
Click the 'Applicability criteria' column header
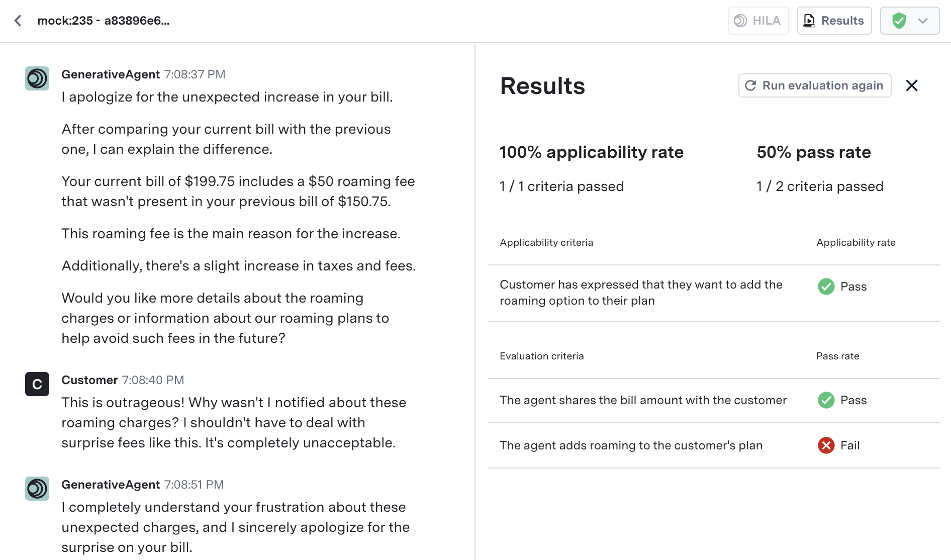(x=546, y=242)
